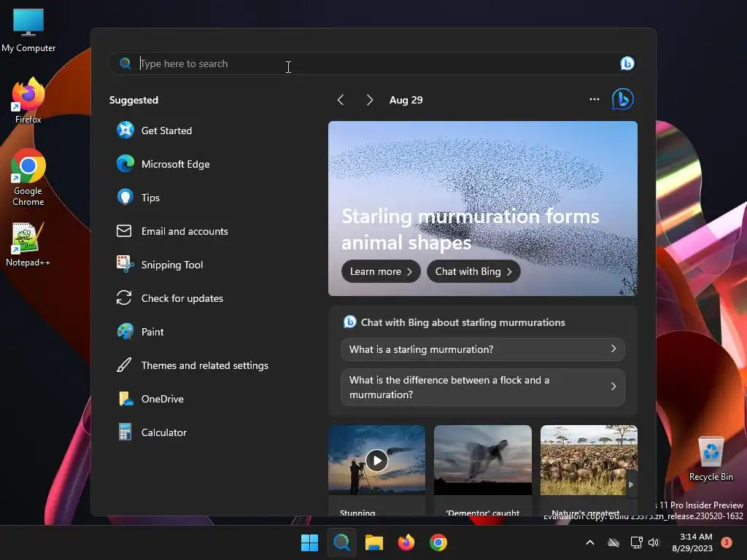
Task: Launch Google Chrome from the taskbar
Action: (438, 542)
